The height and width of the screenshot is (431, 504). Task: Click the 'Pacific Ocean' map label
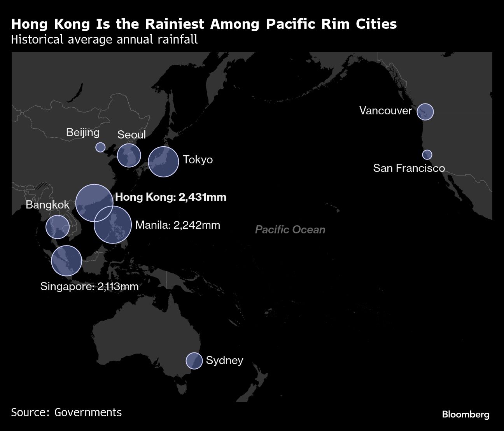[x=290, y=230]
